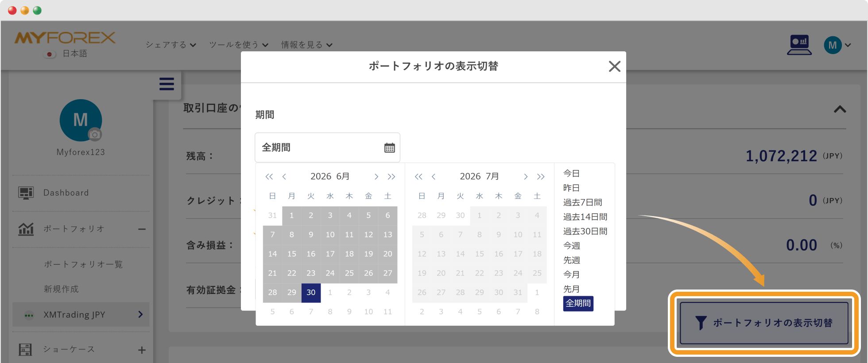Go to previous month in June calendar

click(x=284, y=177)
